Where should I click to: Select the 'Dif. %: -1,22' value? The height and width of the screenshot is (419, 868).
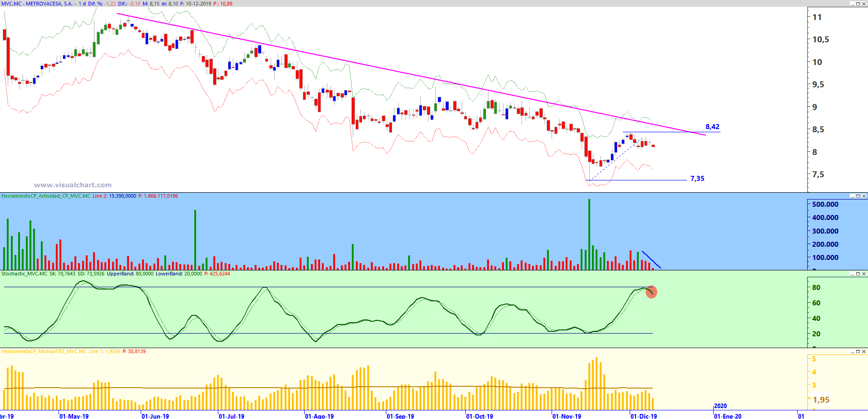102,4
